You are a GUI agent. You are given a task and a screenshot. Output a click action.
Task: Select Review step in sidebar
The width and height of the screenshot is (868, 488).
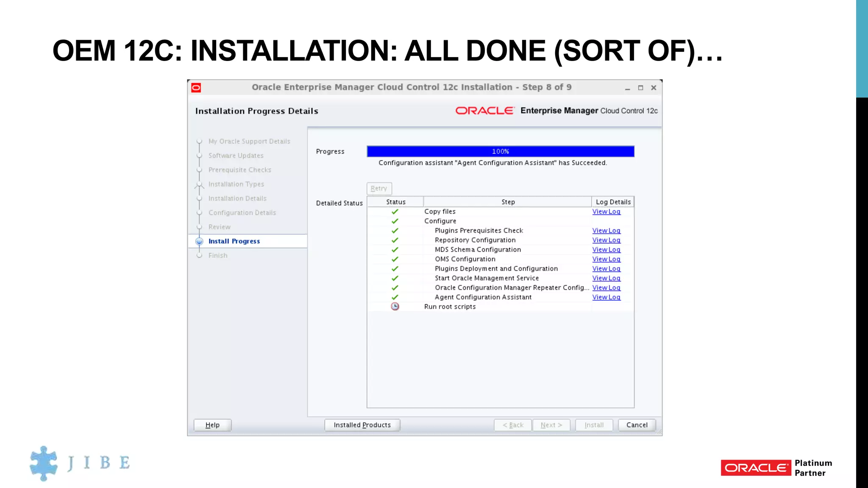219,227
